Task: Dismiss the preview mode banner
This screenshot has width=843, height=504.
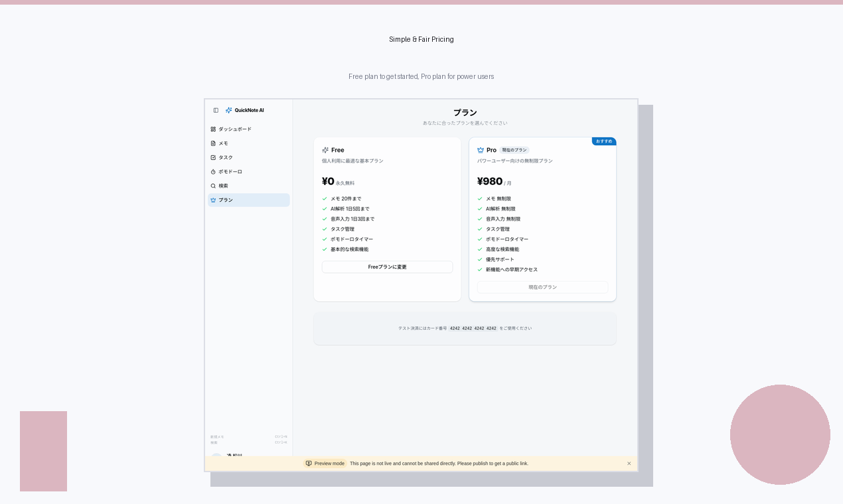Action: pos(629,463)
